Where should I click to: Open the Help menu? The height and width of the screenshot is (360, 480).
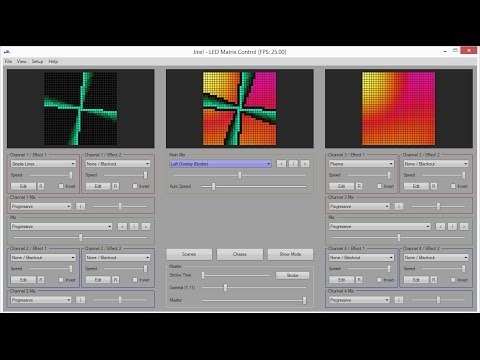53,61
